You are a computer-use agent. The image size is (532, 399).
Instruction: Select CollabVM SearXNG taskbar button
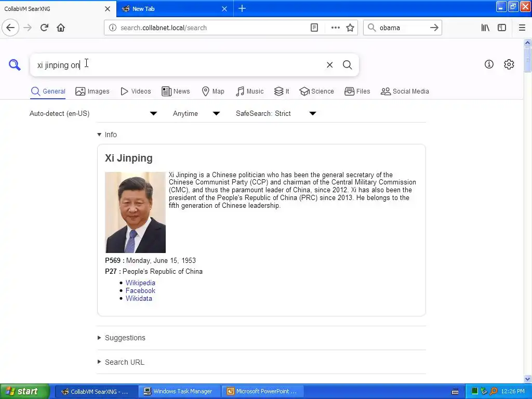[96, 391]
